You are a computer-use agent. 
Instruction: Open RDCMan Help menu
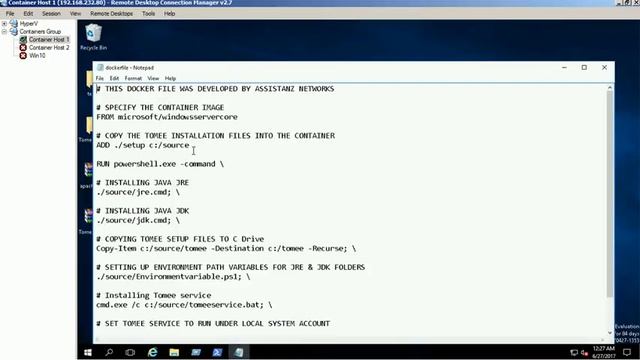point(169,13)
